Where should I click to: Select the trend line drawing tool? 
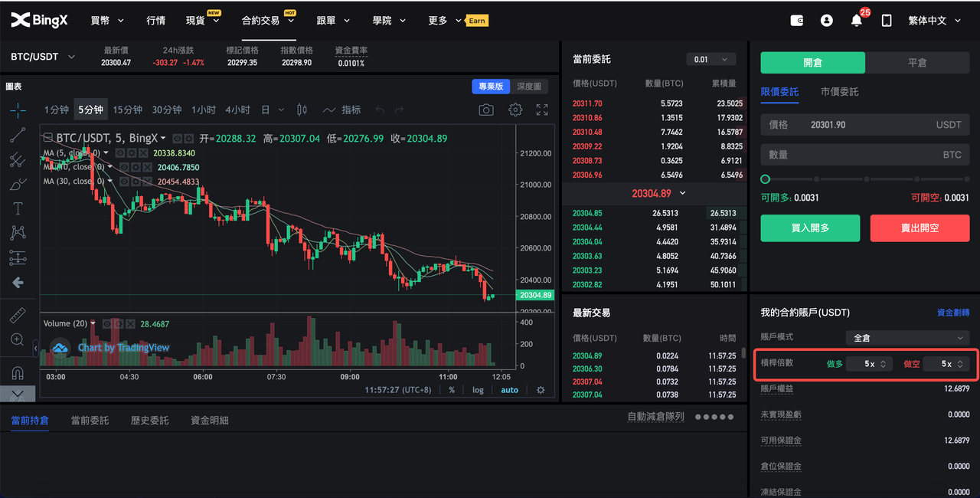18,136
